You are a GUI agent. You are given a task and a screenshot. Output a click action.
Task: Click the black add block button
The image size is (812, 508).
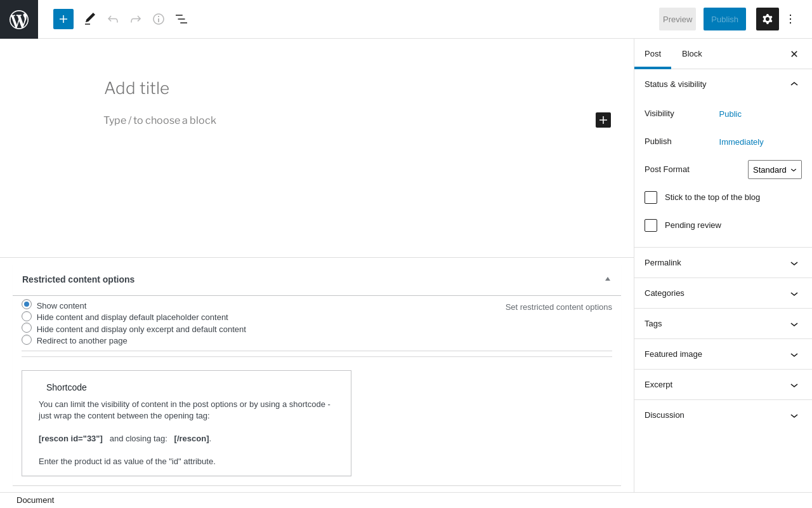(603, 120)
